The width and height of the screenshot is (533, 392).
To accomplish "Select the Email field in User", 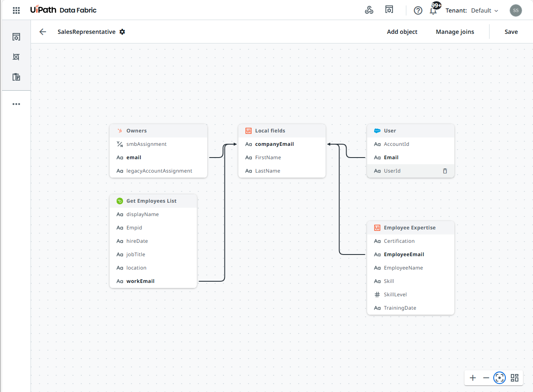I will 411,158.
